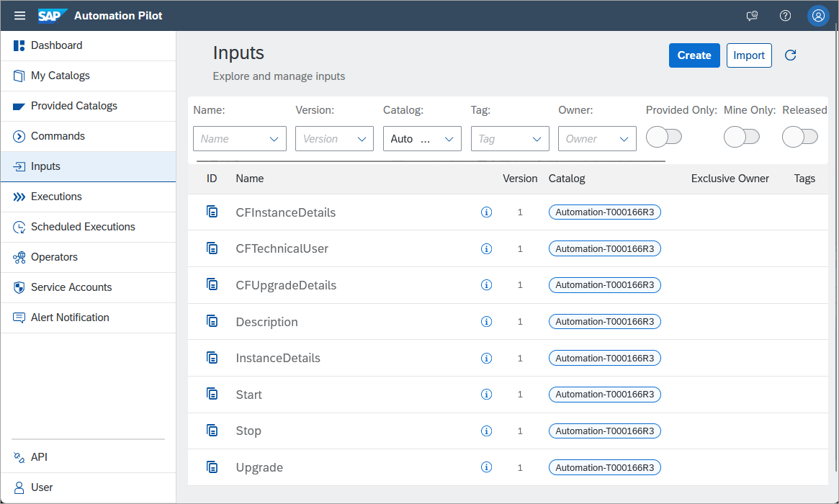This screenshot has height=504, width=839.
Task: Click the filter bar horizontal scrollbar
Action: [431, 161]
